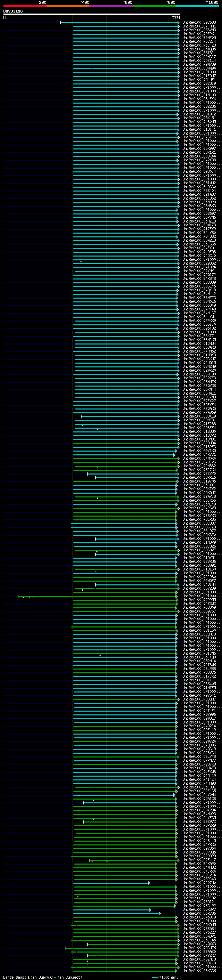Select the UniRef100_Q4S0U5 label

[199, 122]
